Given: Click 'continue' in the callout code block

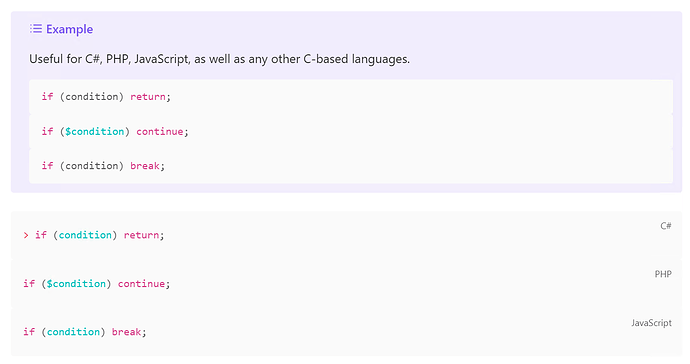Looking at the screenshot, I should [159, 132].
